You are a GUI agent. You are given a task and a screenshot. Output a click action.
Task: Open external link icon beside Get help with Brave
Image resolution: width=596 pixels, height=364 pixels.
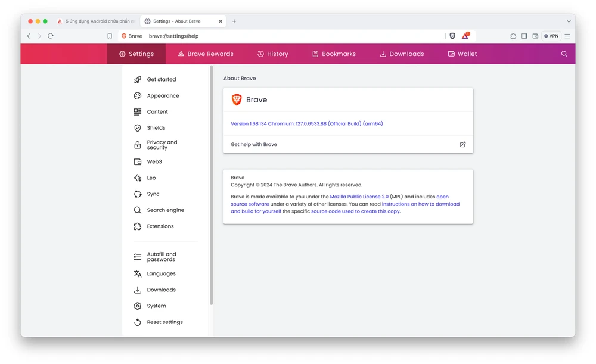[462, 144]
